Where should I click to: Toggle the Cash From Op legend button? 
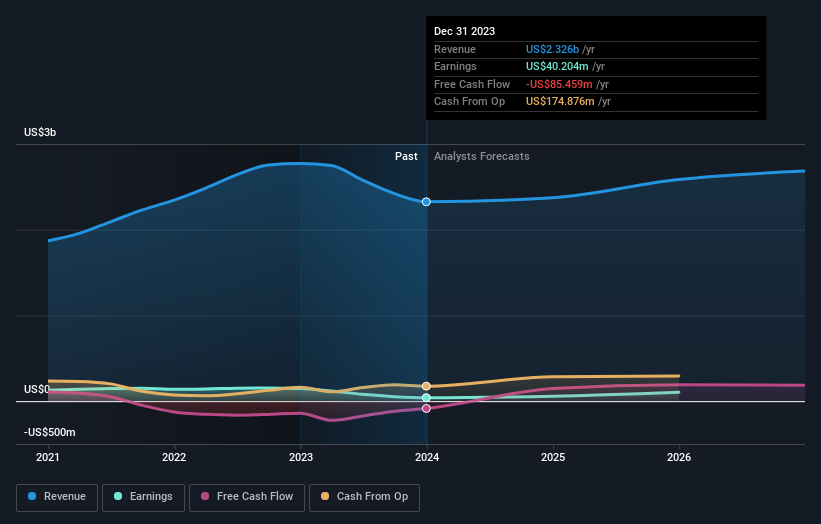pos(364,497)
